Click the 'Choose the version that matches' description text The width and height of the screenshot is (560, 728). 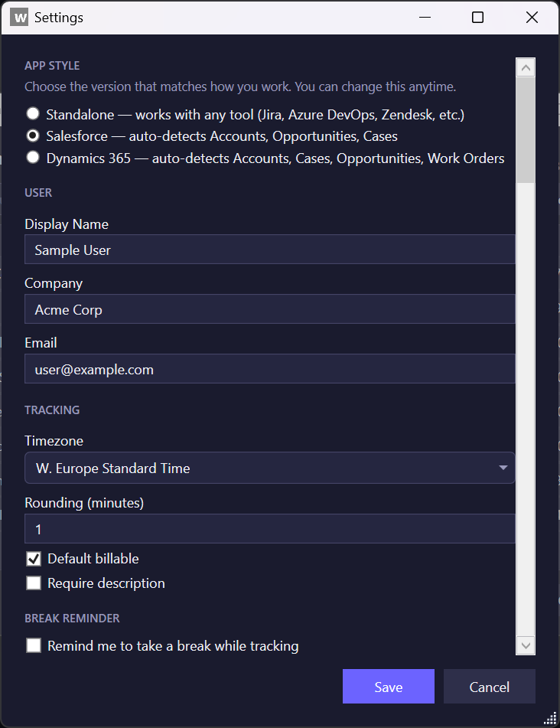click(240, 87)
